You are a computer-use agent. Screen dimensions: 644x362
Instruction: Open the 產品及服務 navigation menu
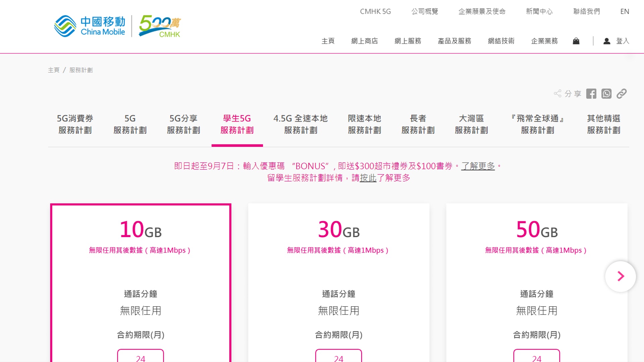(454, 41)
